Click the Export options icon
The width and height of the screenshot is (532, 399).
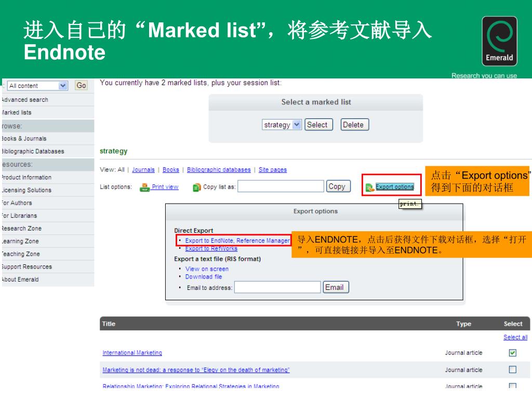tap(369, 187)
